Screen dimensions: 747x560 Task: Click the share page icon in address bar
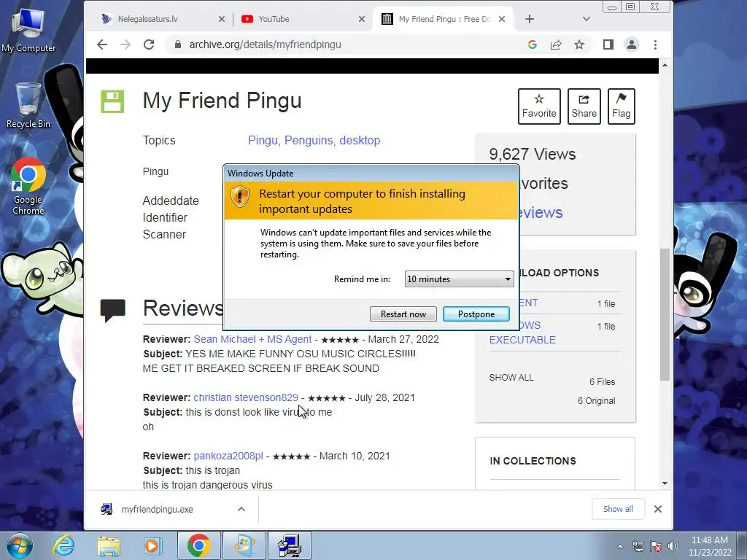pyautogui.click(x=555, y=44)
